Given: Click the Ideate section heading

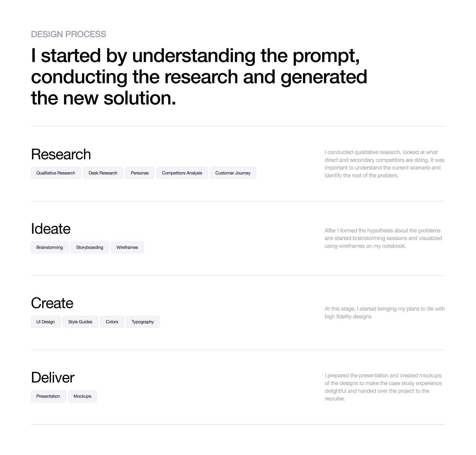Looking at the screenshot, I should pyautogui.click(x=51, y=229).
